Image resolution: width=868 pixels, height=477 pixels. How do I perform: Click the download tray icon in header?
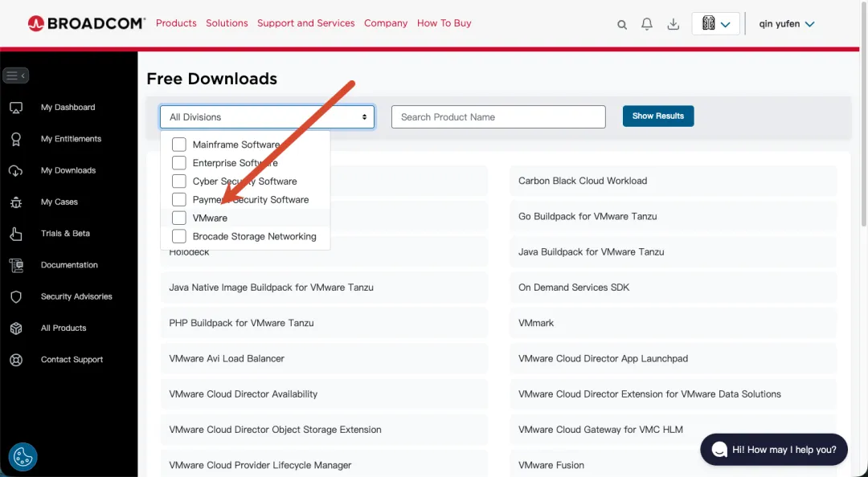click(674, 24)
